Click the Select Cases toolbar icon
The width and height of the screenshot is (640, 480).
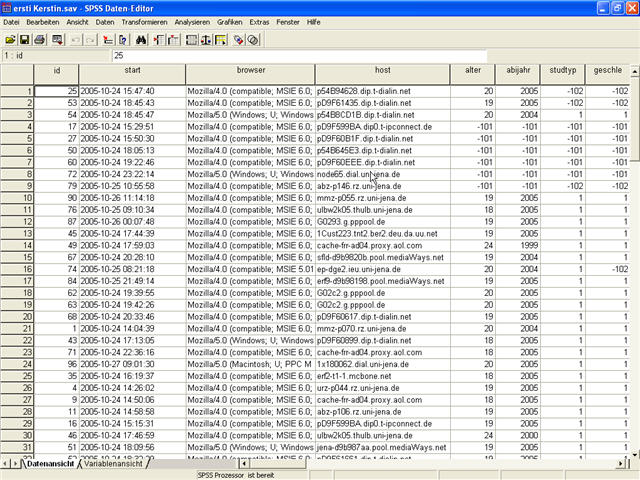[221, 39]
